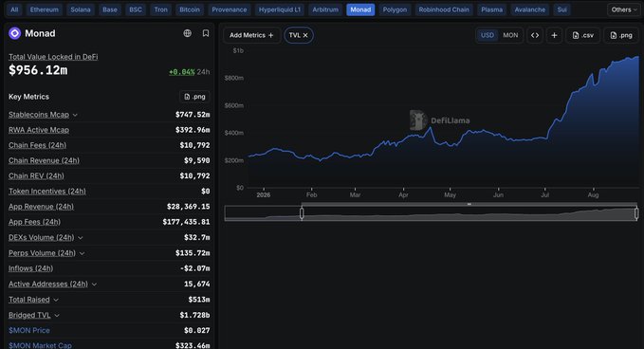Click the plus button beside embed icon
644x349 pixels.
pyautogui.click(x=554, y=35)
